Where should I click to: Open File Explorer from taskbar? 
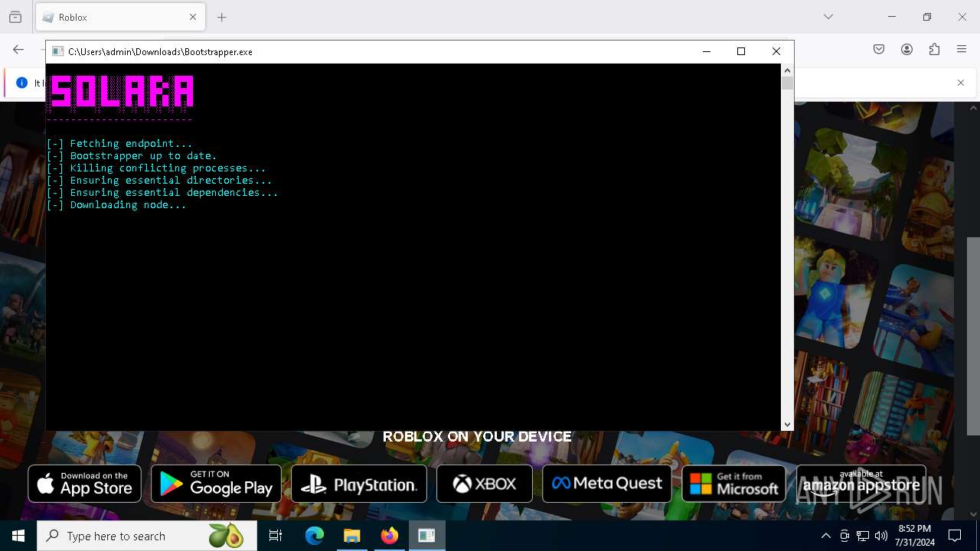pyautogui.click(x=351, y=536)
